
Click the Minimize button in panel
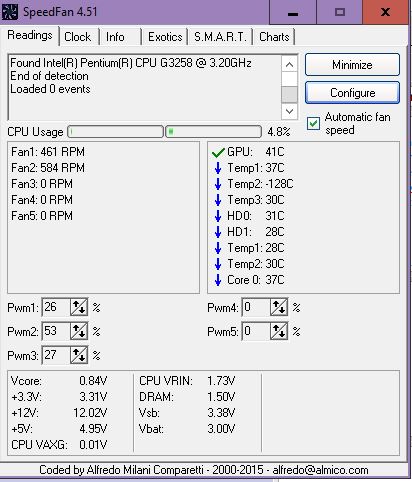click(352, 65)
